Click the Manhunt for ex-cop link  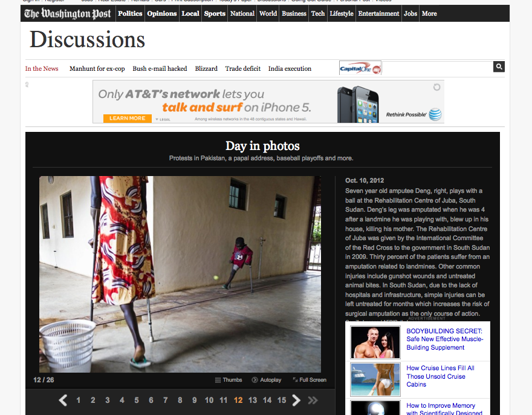point(97,68)
